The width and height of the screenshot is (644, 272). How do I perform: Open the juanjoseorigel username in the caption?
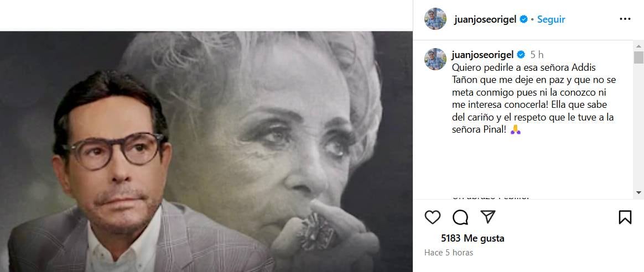[483, 55]
